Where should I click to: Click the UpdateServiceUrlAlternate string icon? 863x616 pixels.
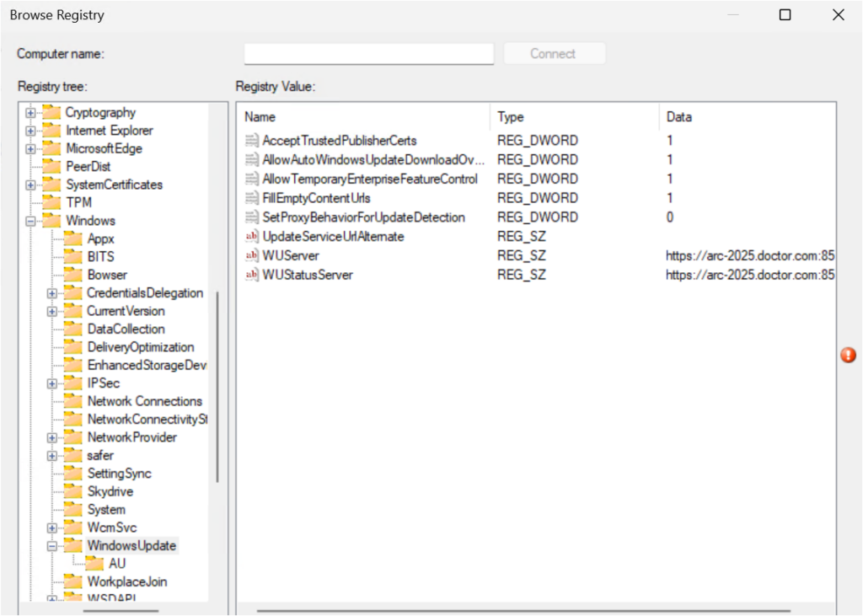pyautogui.click(x=251, y=237)
